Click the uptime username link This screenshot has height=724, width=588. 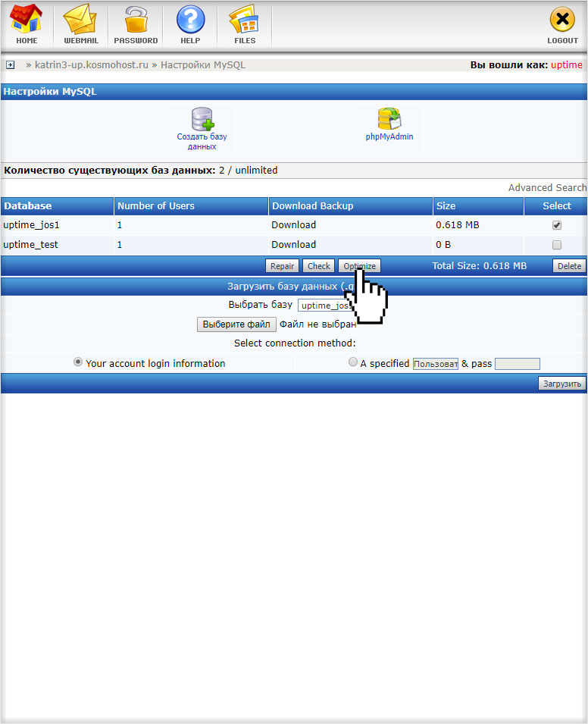click(x=566, y=65)
